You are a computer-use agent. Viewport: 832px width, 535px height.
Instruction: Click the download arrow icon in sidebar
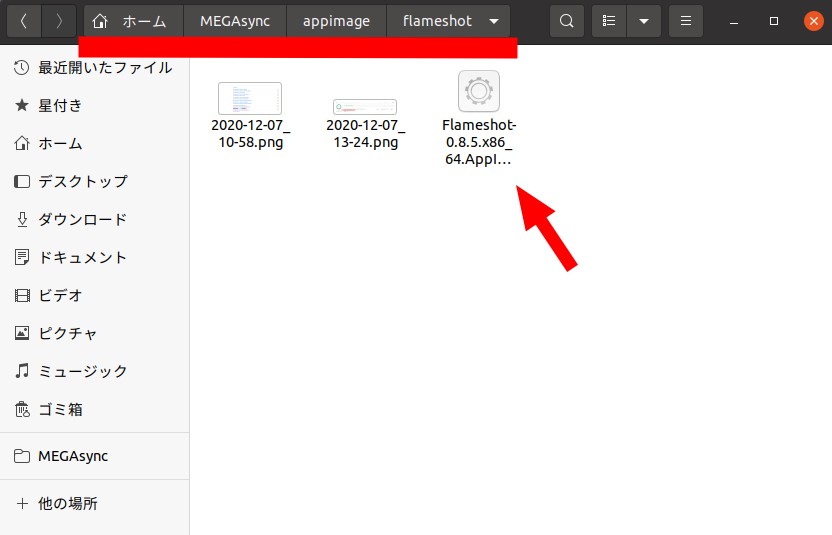(x=22, y=219)
